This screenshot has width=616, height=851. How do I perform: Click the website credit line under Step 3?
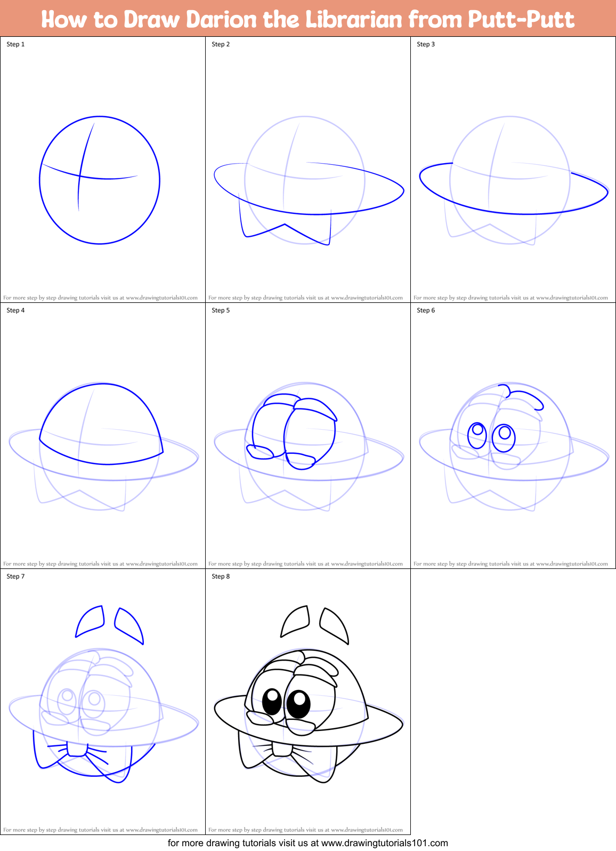(510, 298)
